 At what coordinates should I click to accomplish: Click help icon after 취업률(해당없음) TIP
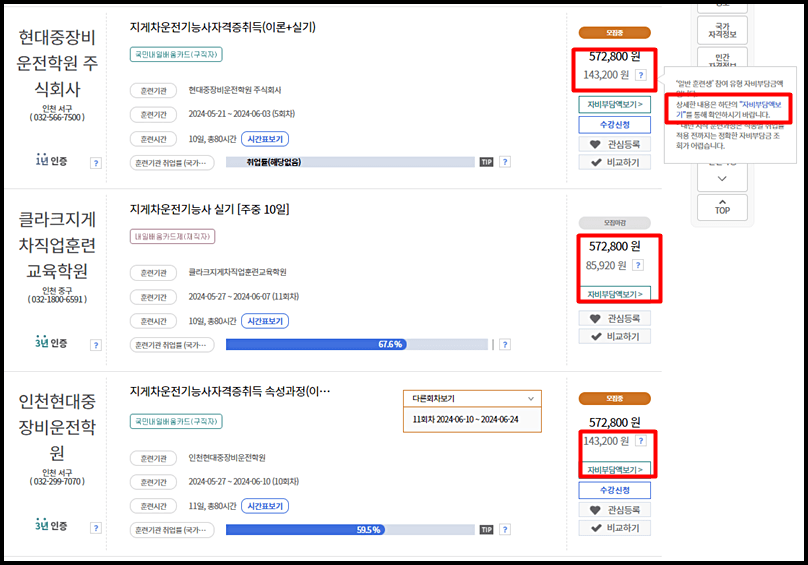(x=505, y=162)
